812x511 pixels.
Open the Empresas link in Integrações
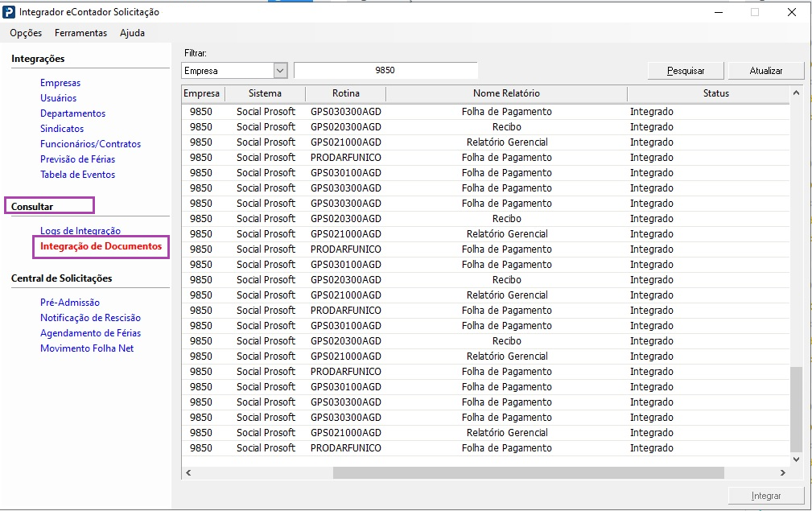click(x=60, y=83)
